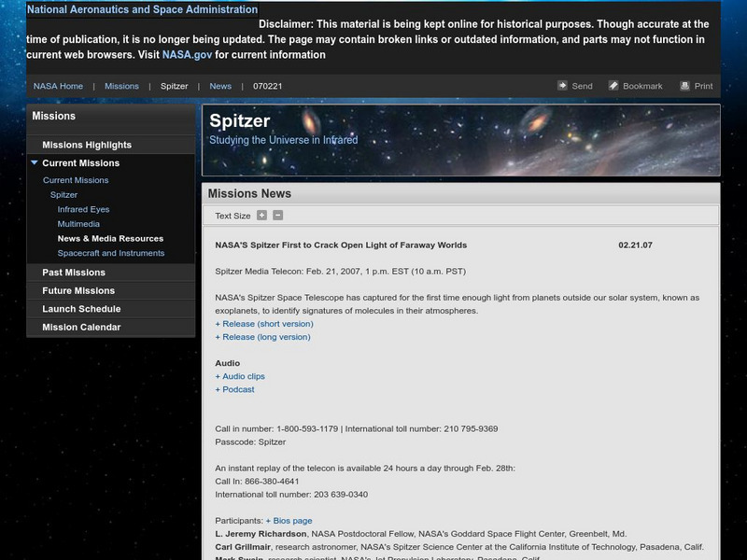Go to NASA Home breadcrumb
Viewport: 747px width, 560px height.
58,86
